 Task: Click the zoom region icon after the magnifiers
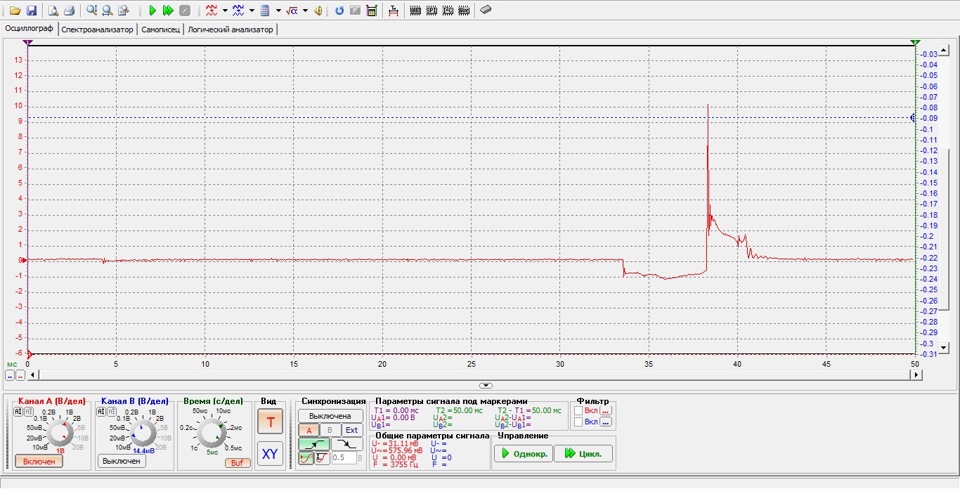[124, 10]
